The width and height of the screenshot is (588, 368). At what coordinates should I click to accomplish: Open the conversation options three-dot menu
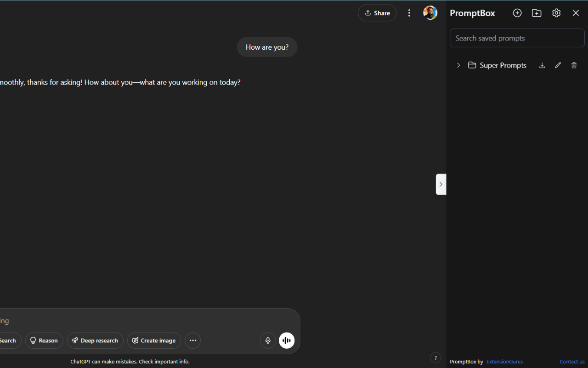[409, 13]
